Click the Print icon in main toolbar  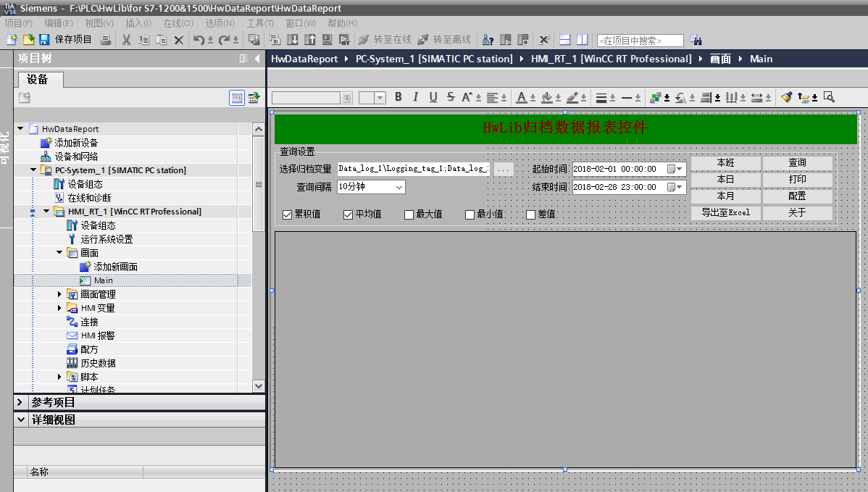coord(105,40)
